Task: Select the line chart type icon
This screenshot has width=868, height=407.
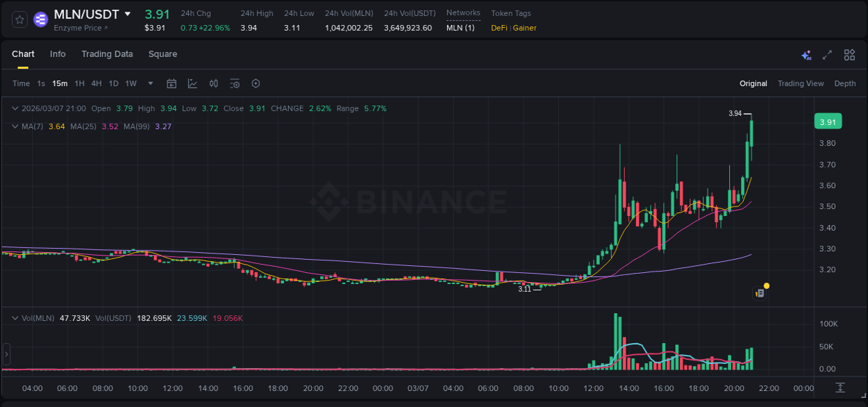Action: tap(192, 83)
